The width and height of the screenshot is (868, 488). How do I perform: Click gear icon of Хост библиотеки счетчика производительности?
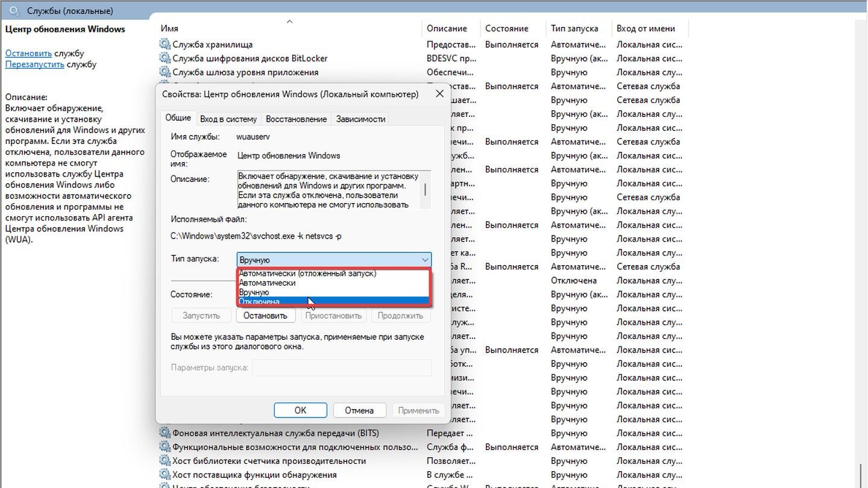tap(165, 460)
